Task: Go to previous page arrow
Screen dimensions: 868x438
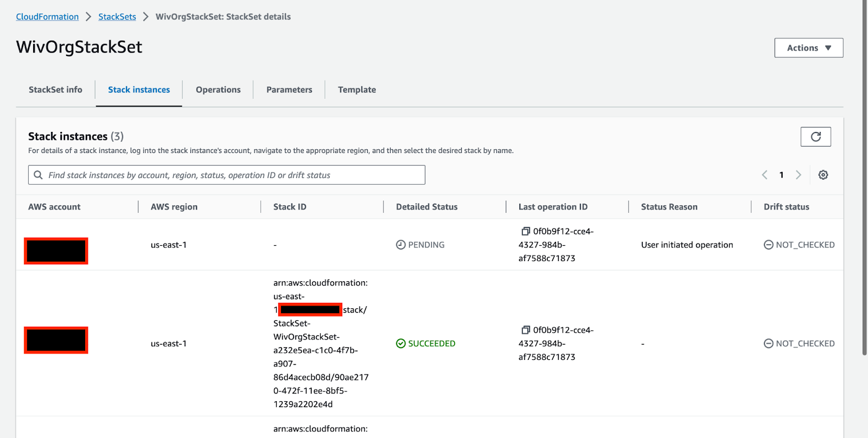Action: tap(764, 175)
